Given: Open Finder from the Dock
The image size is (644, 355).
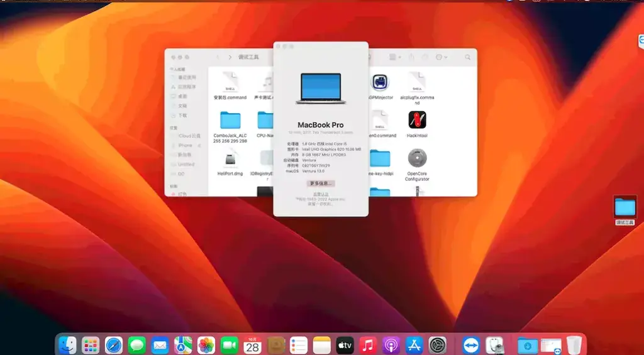Looking at the screenshot, I should pos(68,346).
